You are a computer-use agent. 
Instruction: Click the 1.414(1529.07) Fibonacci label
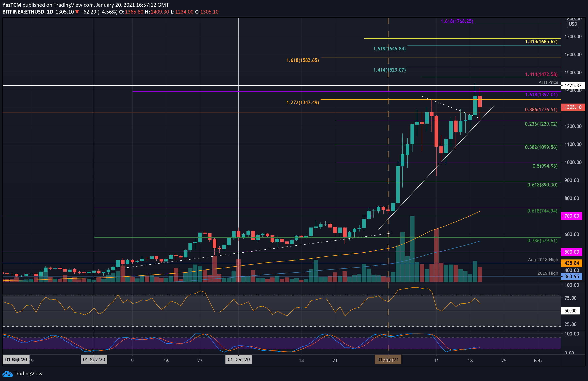pyautogui.click(x=389, y=70)
